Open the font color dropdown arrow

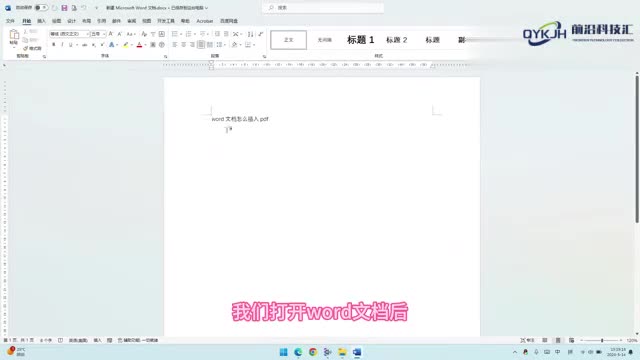145,44
